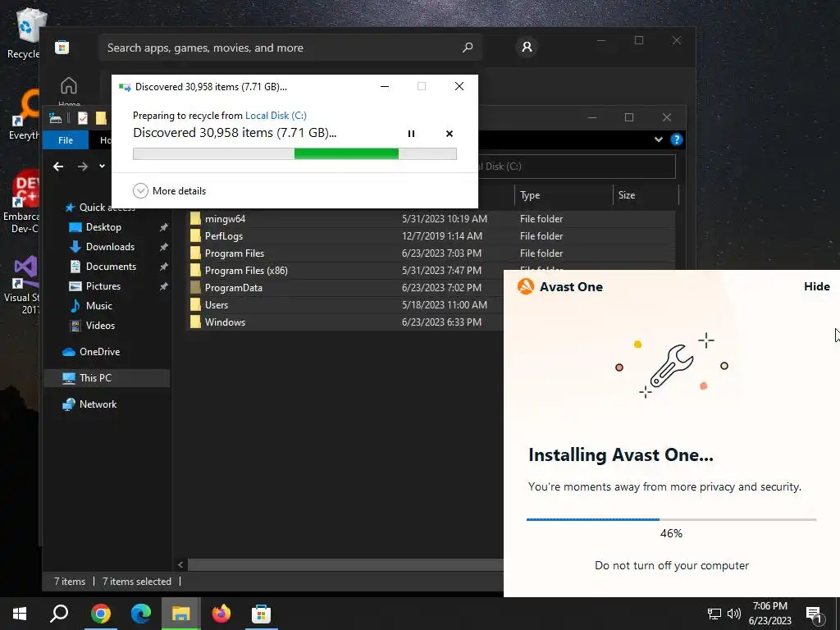840x630 pixels.
Task: Open the Microsoft Store account profile icon
Action: pos(527,47)
